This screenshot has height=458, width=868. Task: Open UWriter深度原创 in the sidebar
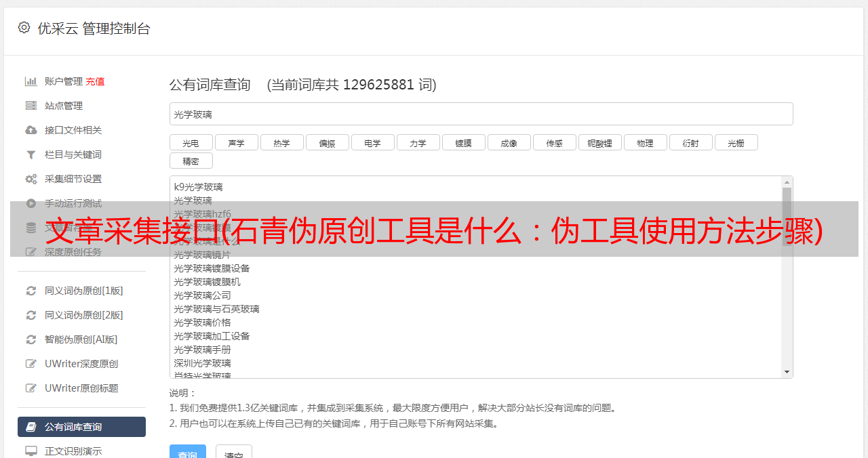(81, 364)
